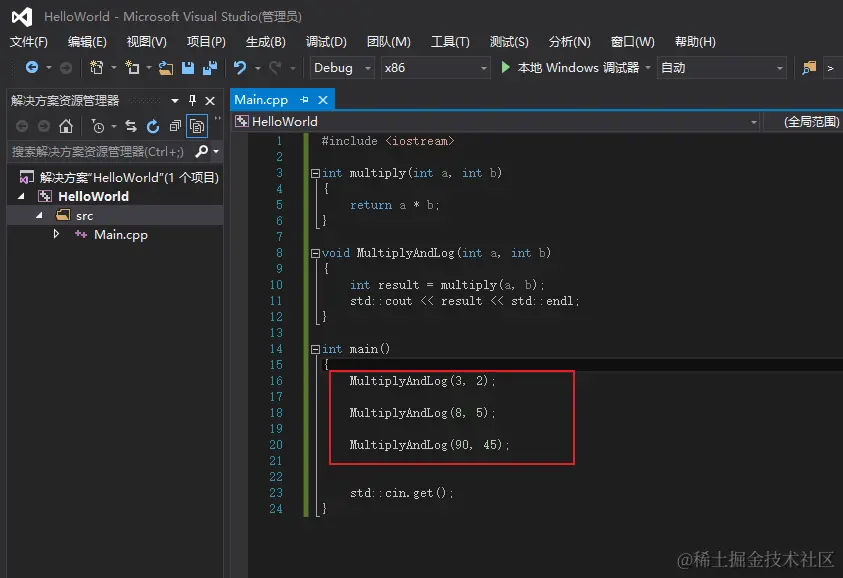Image resolution: width=843 pixels, height=578 pixels.
Task: Select Main.cpp in the Solution Explorer tree
Action: pos(120,234)
